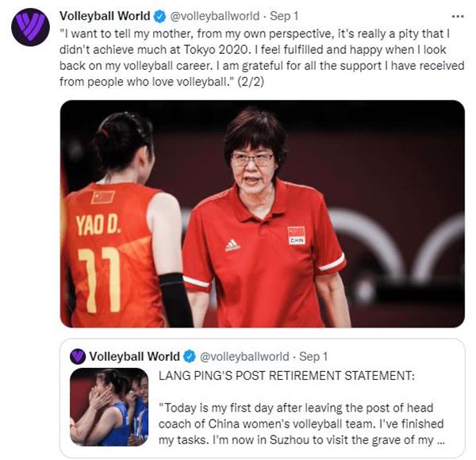Click the truncated quoted text ending in ellipsis
The height and width of the screenshot is (460, 476).
pyautogui.click(x=301, y=424)
